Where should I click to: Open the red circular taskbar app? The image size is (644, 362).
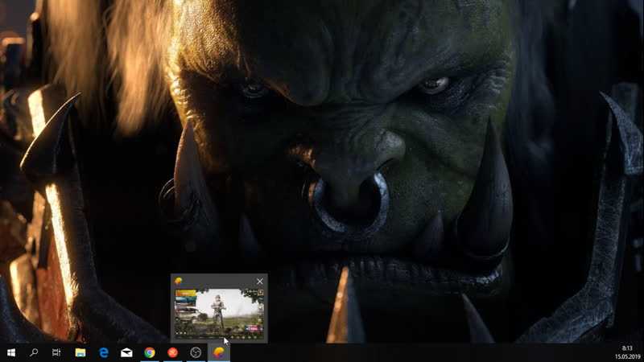tap(172, 352)
